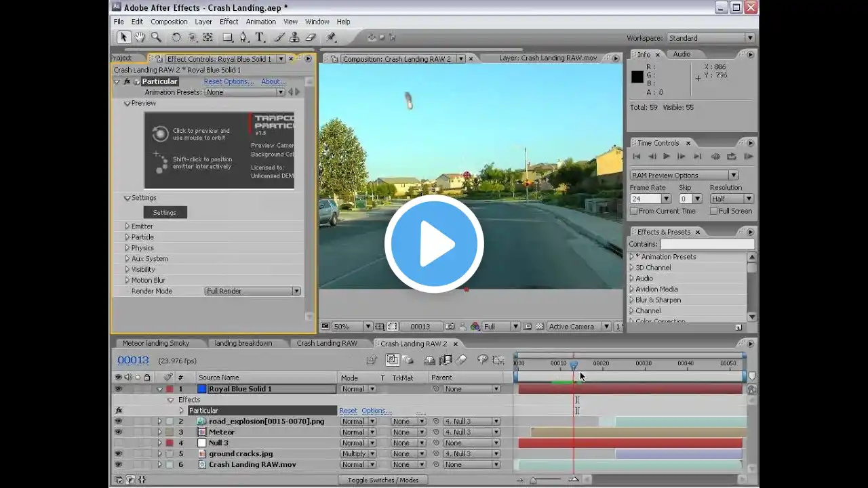Select the Pen tool
The width and height of the screenshot is (868, 488).
244,38
